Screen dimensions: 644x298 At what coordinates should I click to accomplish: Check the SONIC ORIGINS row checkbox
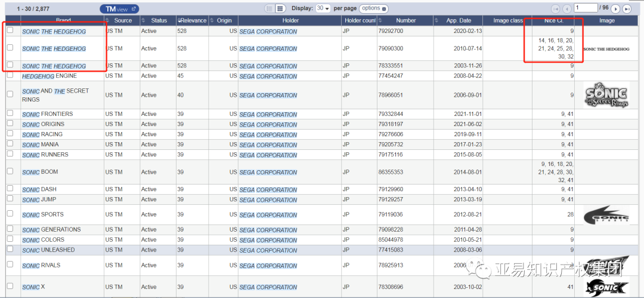[x=10, y=123]
